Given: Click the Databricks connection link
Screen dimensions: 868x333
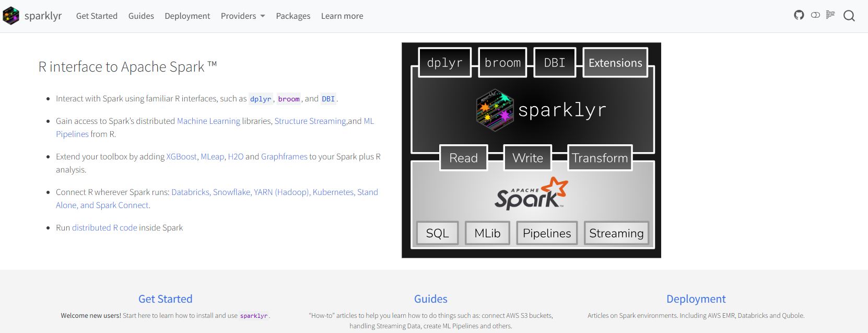Looking at the screenshot, I should pos(191,192).
